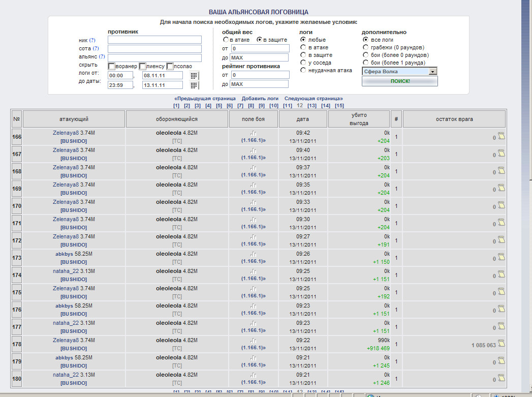The image size is (532, 397).
Task: Go to page [13] in top pagination
Action: (x=312, y=106)
